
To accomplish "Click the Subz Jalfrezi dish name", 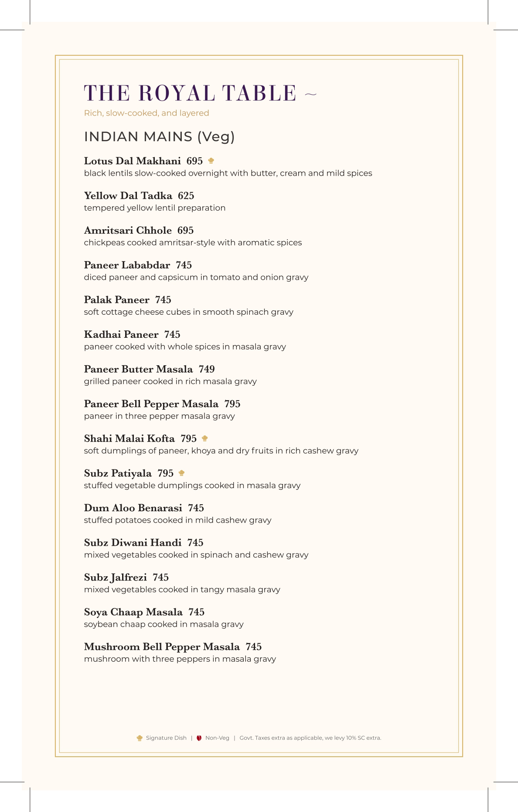I will tap(116, 578).
